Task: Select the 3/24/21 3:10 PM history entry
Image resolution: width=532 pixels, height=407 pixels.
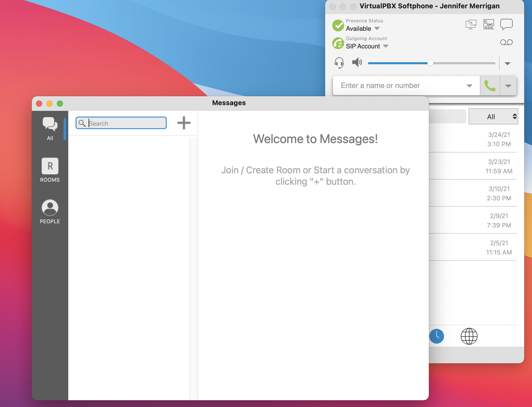Action: 473,139
